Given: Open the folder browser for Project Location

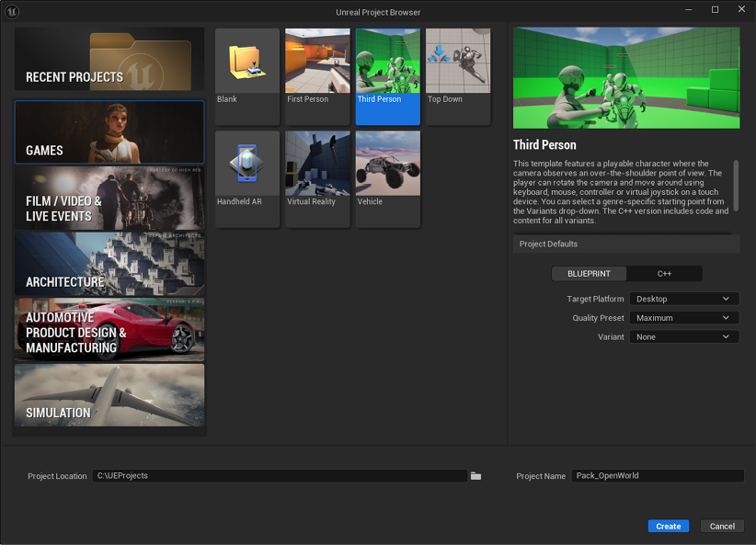Looking at the screenshot, I should tap(475, 475).
